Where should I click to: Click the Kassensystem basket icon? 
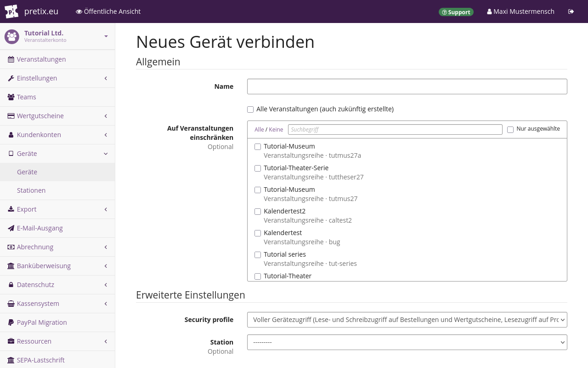coord(11,304)
